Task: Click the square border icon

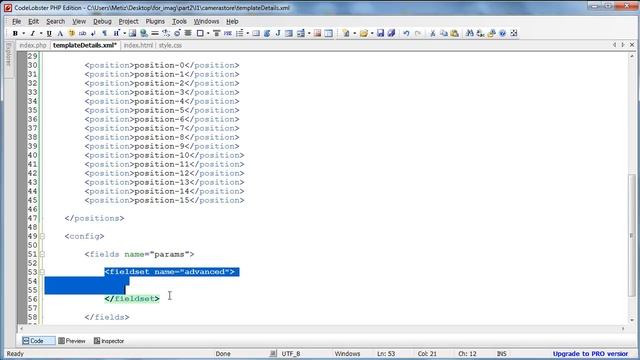Action: coord(200,33)
